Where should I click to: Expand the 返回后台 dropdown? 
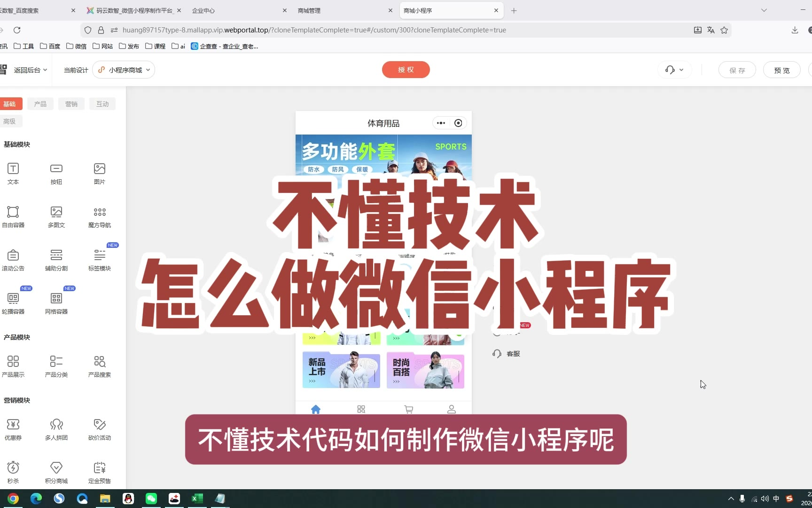(x=31, y=70)
